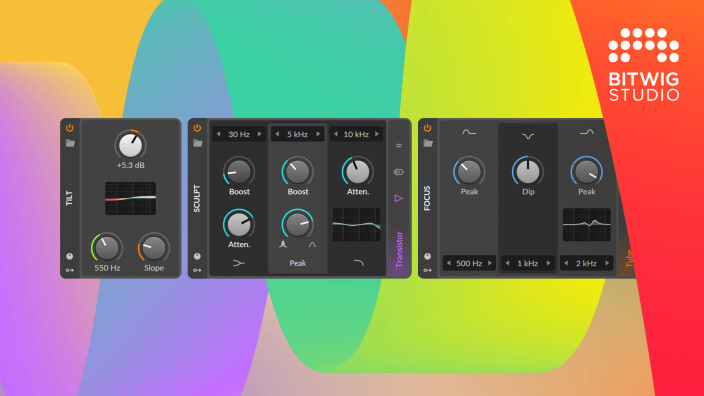This screenshot has height=396, width=704.
Task: Click the Sculpt 10 kHz Atten. knob
Action: 357,172
